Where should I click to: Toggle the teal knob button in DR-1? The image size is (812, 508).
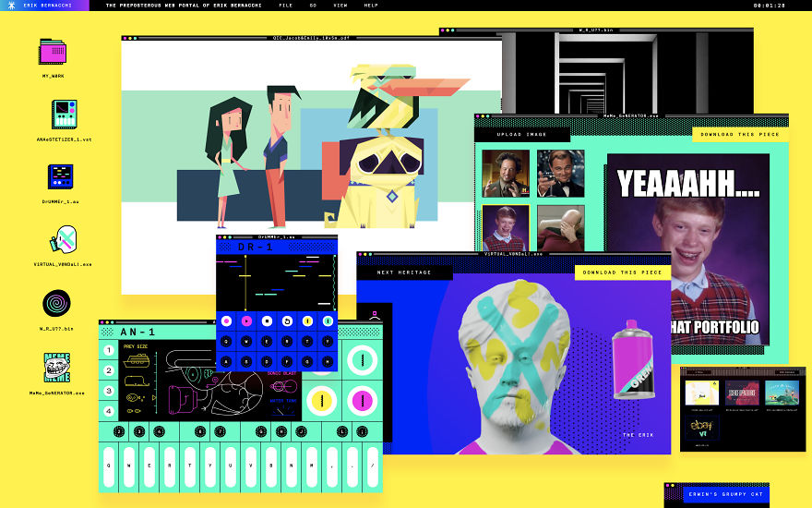click(x=328, y=321)
